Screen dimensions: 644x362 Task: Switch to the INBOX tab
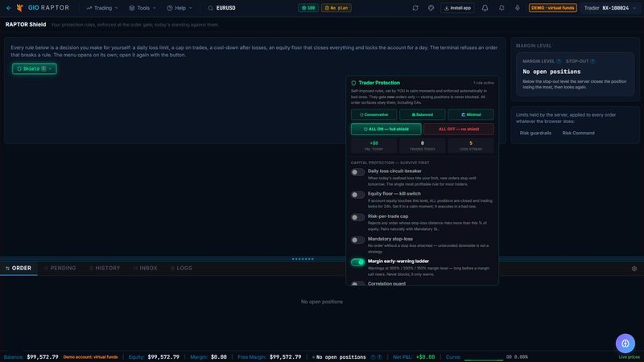click(x=146, y=268)
